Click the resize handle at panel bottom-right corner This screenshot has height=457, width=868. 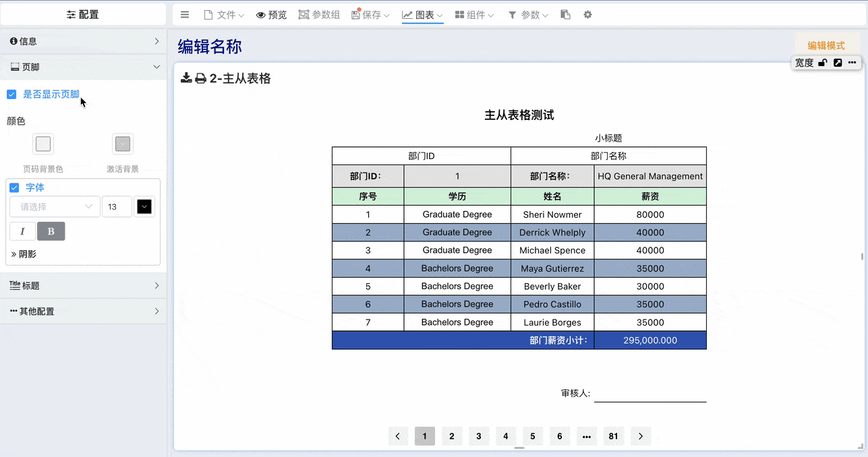click(x=859, y=446)
